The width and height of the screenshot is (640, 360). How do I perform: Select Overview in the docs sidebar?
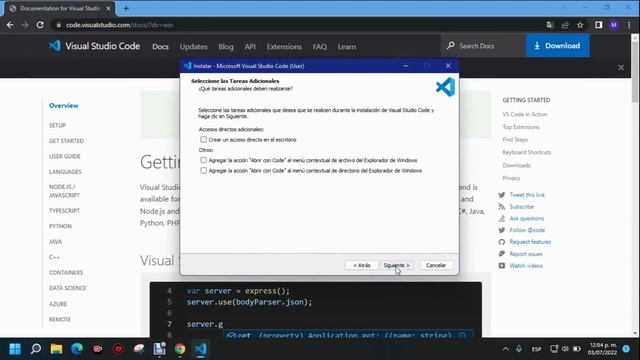[63, 105]
